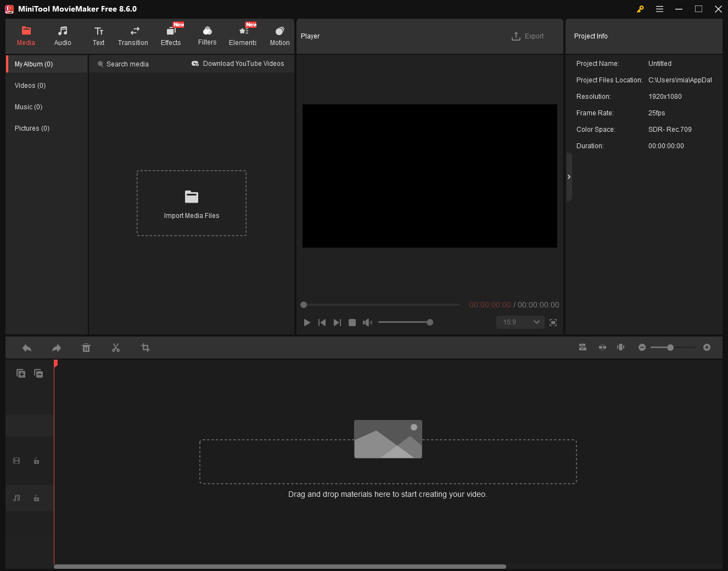Toggle full screen preview icon
The image size is (728, 571).
[553, 323]
